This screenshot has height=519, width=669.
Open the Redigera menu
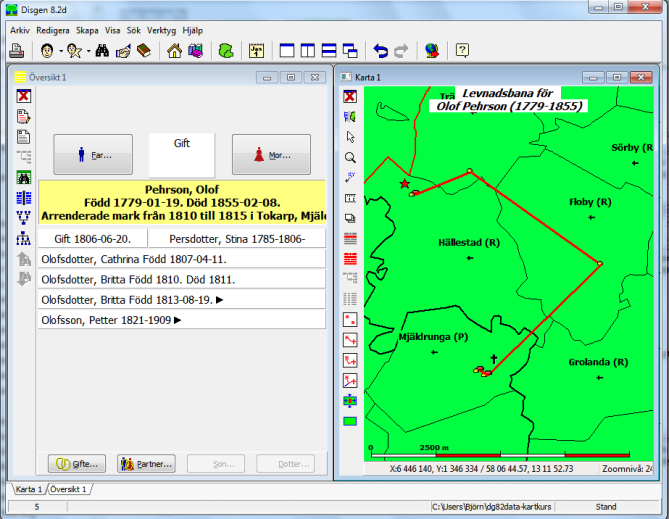tap(52, 30)
